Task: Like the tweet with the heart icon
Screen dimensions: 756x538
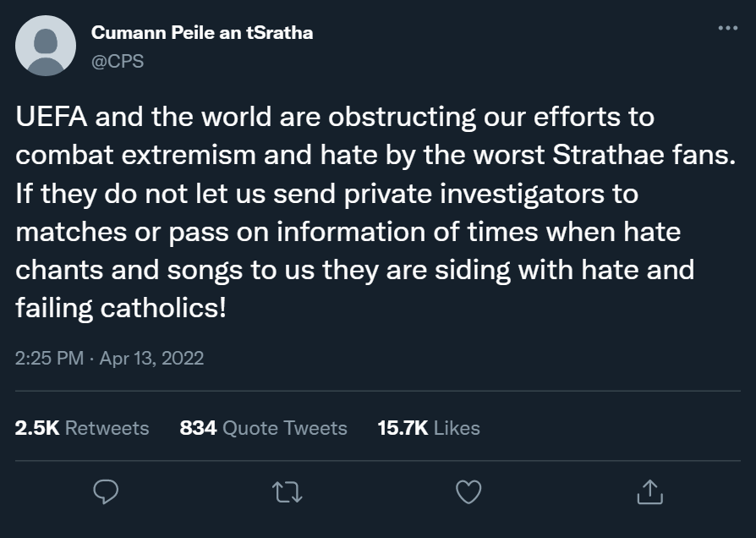Action: [468, 491]
